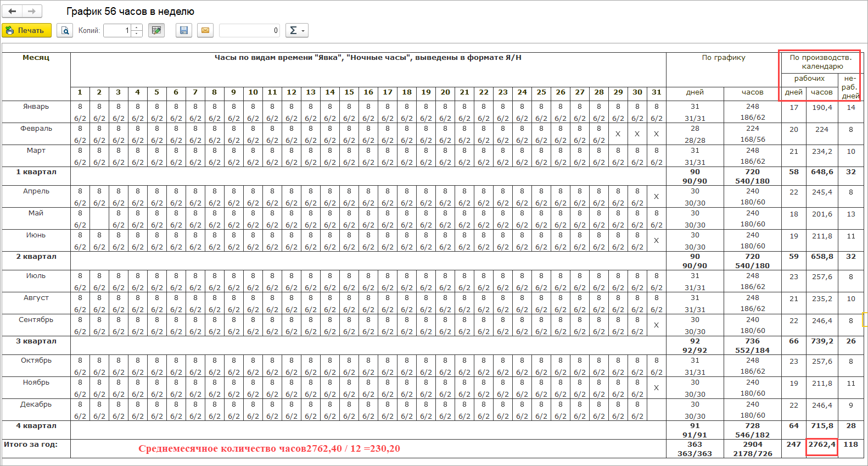Send report by email envelope icon
Image resolution: width=868 pixels, height=466 pixels.
coord(205,30)
